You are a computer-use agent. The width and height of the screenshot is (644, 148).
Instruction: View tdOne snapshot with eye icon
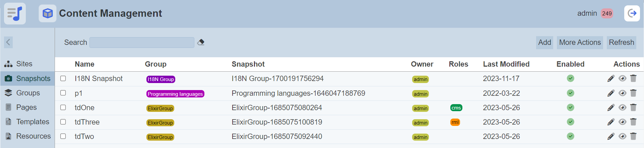(622, 107)
